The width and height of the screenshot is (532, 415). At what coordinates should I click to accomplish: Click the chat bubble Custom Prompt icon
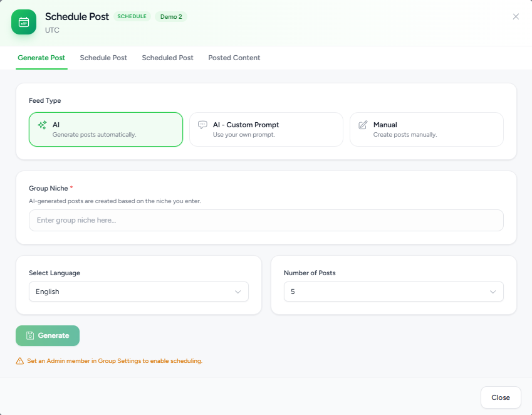202,125
